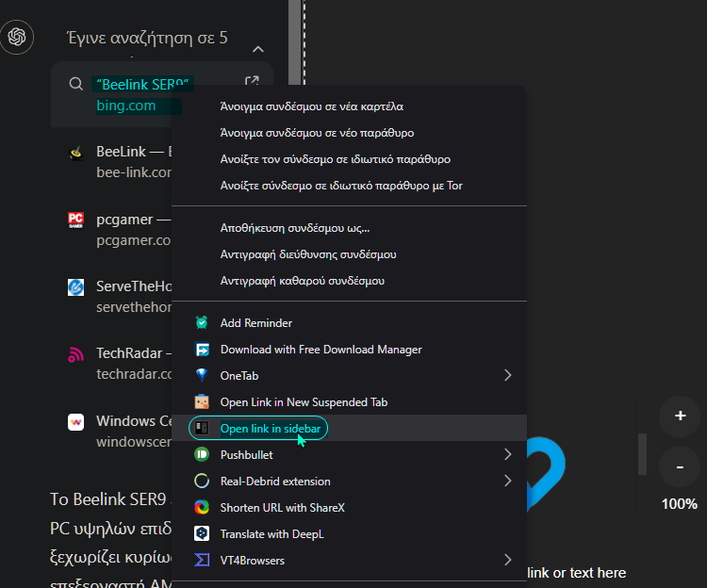Viewport: 707px width, 588px height.
Task: Choose "Open link in sidebar"
Action: pos(349,428)
